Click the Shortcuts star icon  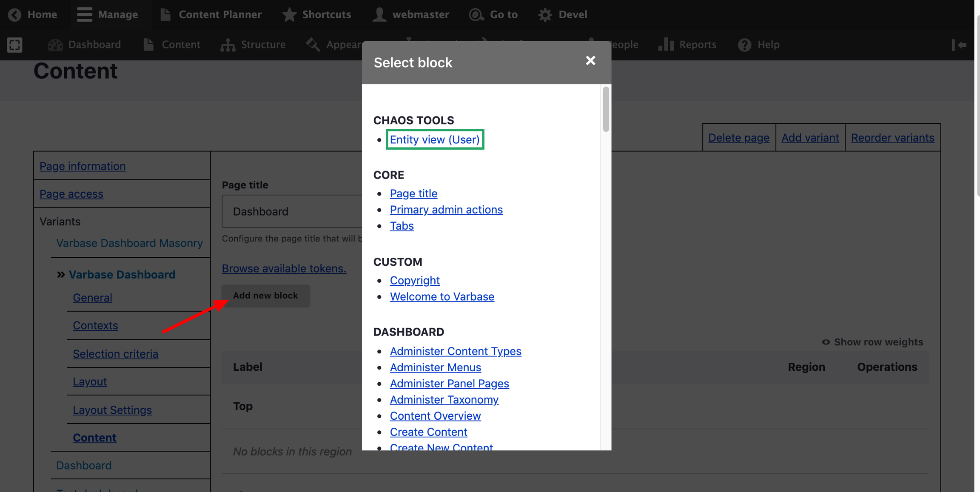(x=289, y=14)
